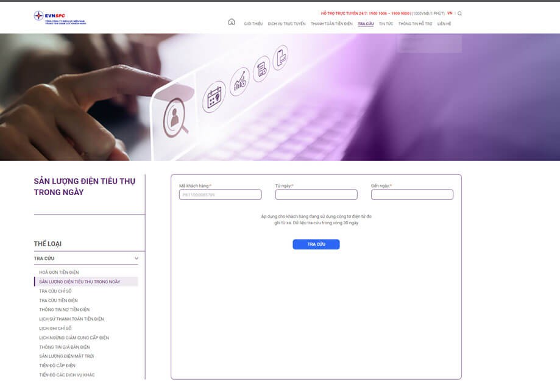Open the GIỚI THIỆU menu
Viewport: 560px width, 392px height.
(253, 24)
